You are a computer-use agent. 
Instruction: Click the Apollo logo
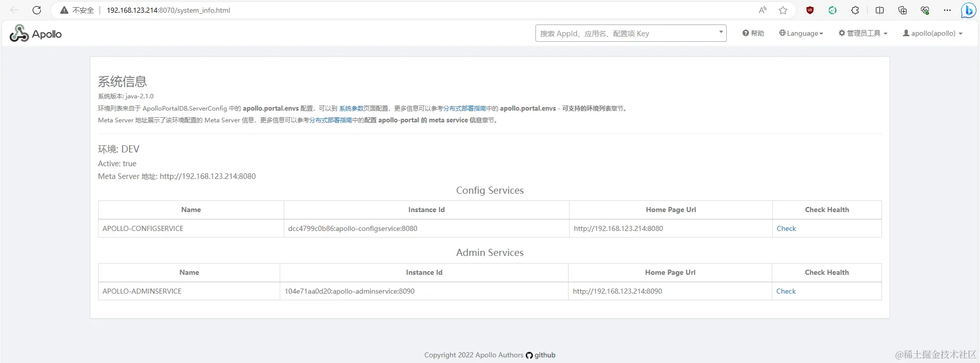click(36, 34)
